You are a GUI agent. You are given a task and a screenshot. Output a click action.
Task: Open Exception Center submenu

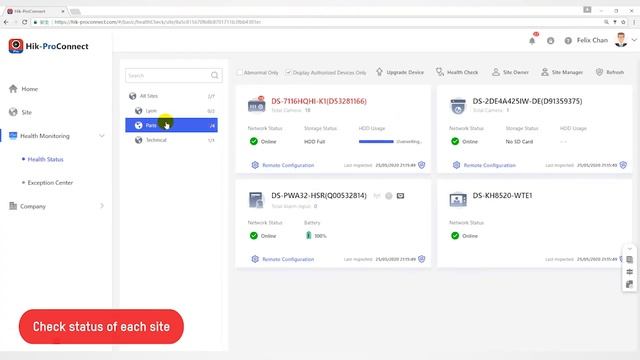[x=50, y=182]
